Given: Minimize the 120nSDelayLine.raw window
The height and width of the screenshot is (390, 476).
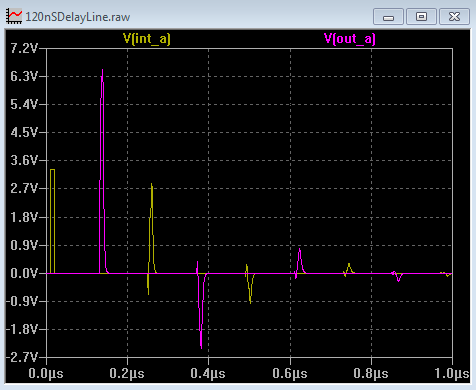Looking at the screenshot, I should pyautogui.click(x=388, y=17).
